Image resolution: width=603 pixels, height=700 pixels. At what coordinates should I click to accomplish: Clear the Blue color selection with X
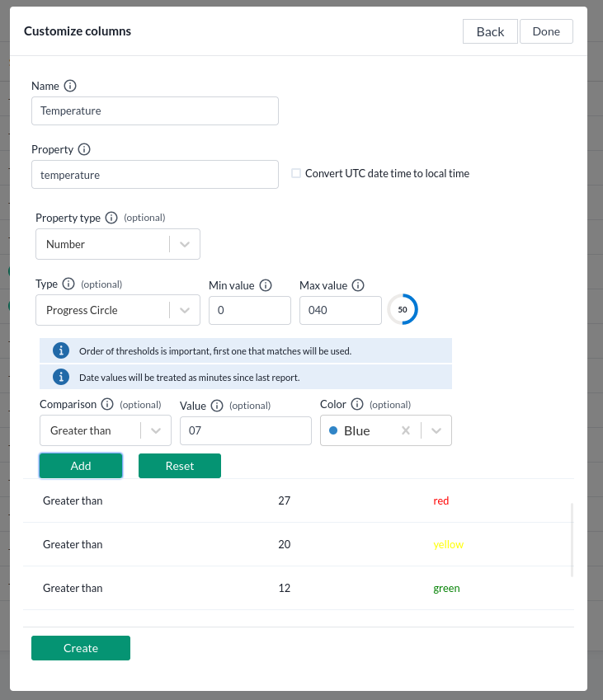405,430
